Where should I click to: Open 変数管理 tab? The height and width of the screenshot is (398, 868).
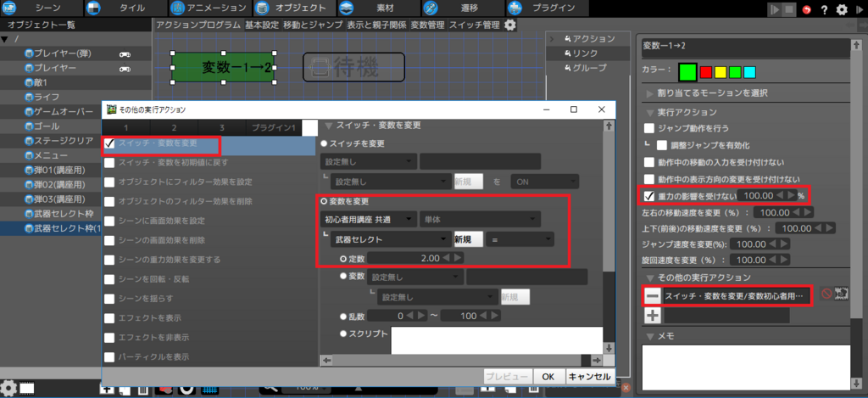click(427, 25)
